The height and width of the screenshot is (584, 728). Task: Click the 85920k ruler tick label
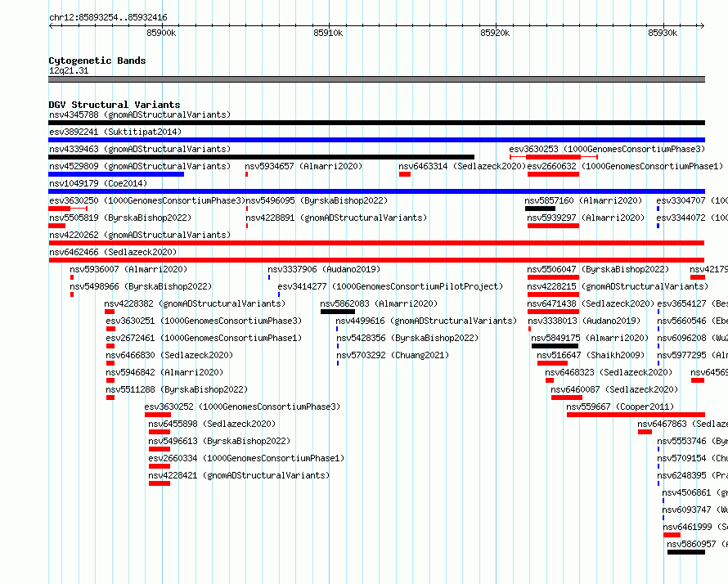click(495, 33)
